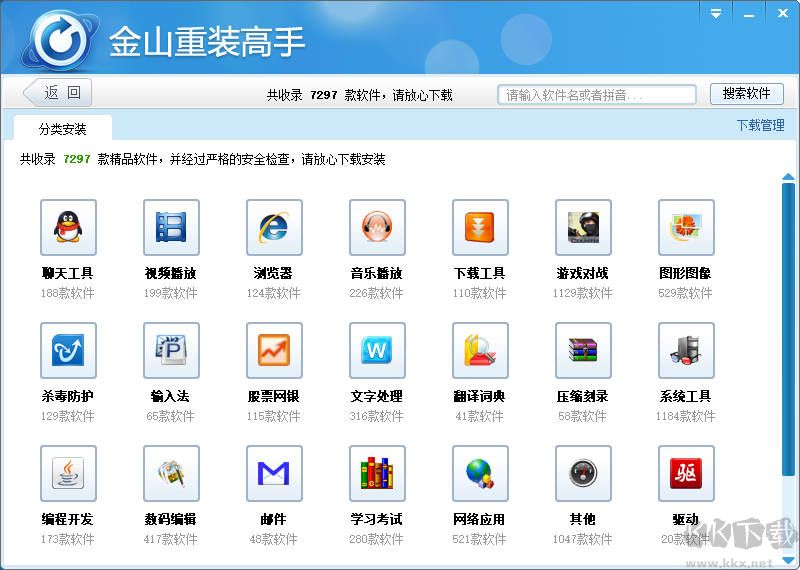Image resolution: width=800 pixels, height=570 pixels.
Task: Choose the 输入法 input method icon
Action: point(171,351)
